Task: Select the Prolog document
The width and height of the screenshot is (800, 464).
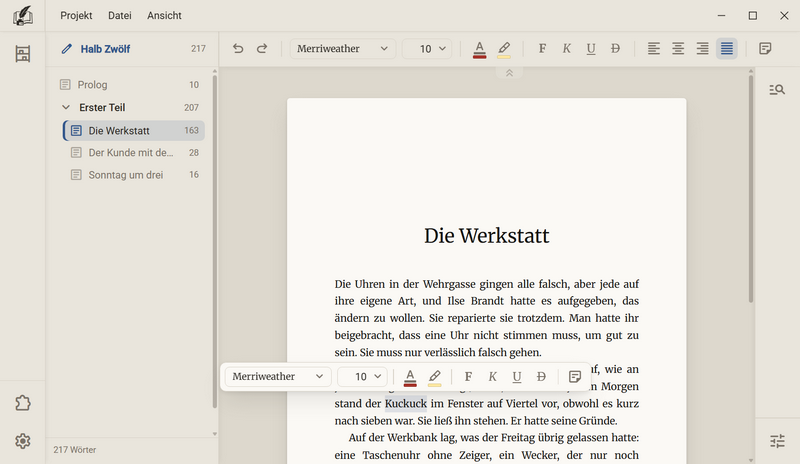Action: [129, 85]
